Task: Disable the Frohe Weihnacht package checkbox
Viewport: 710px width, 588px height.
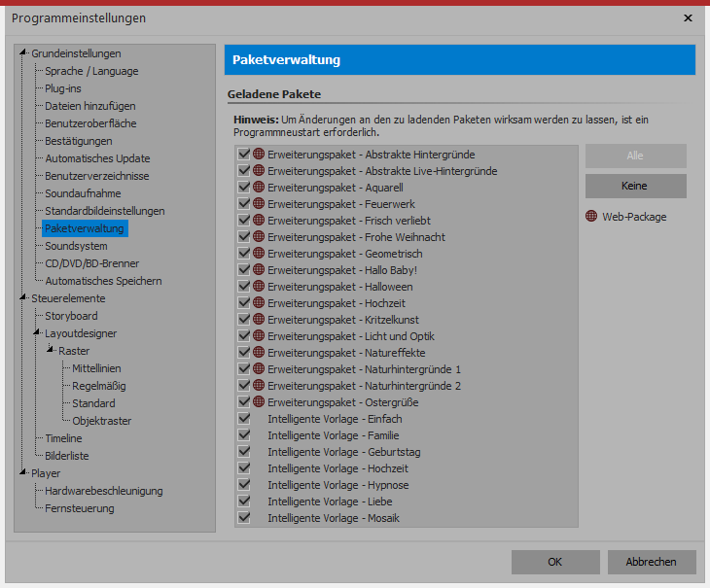Action: pyautogui.click(x=244, y=237)
